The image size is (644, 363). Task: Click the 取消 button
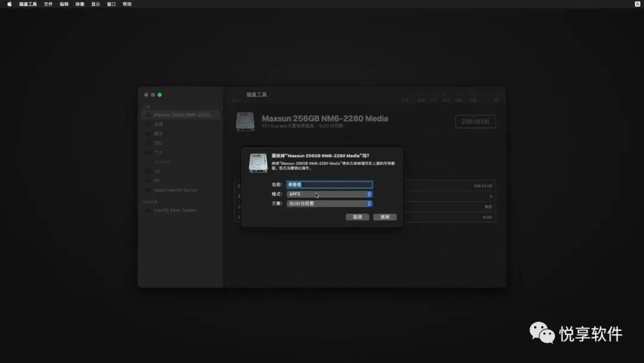[x=357, y=217]
